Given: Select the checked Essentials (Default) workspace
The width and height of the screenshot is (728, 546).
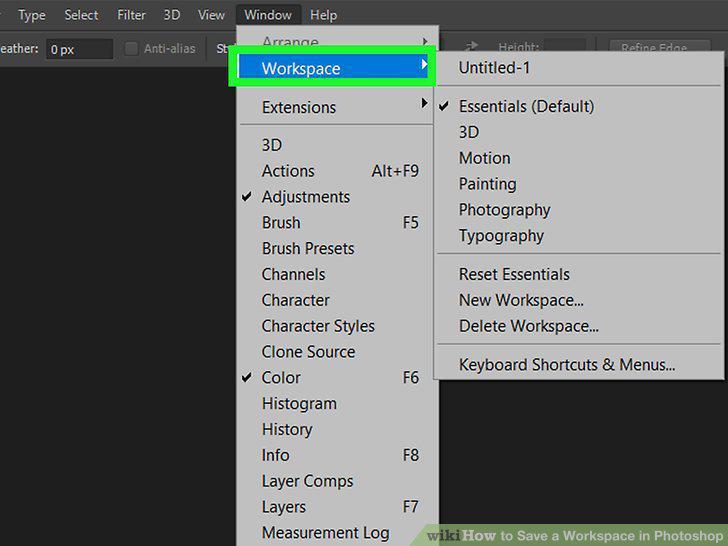Looking at the screenshot, I should [x=579, y=106].
